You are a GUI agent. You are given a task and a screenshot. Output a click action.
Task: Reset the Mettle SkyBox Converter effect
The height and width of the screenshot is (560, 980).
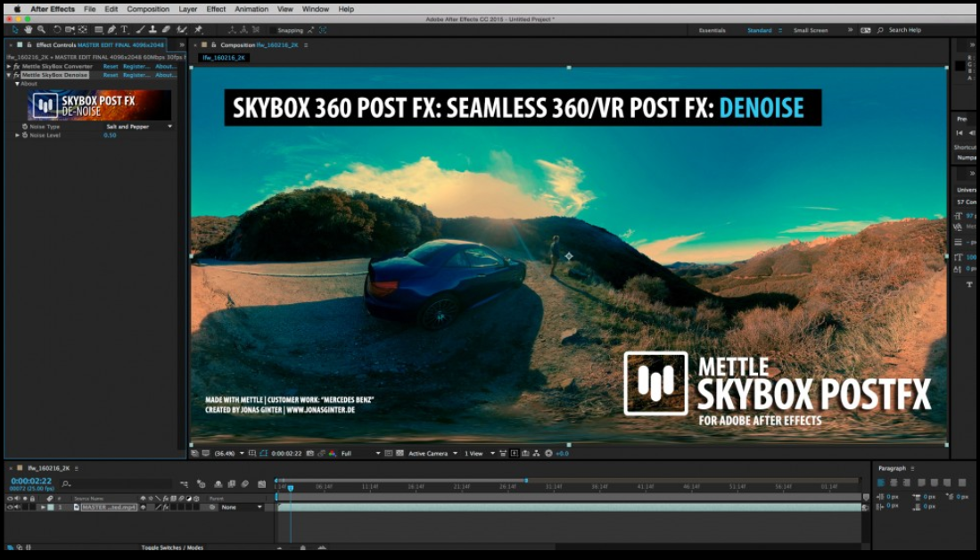tap(111, 66)
